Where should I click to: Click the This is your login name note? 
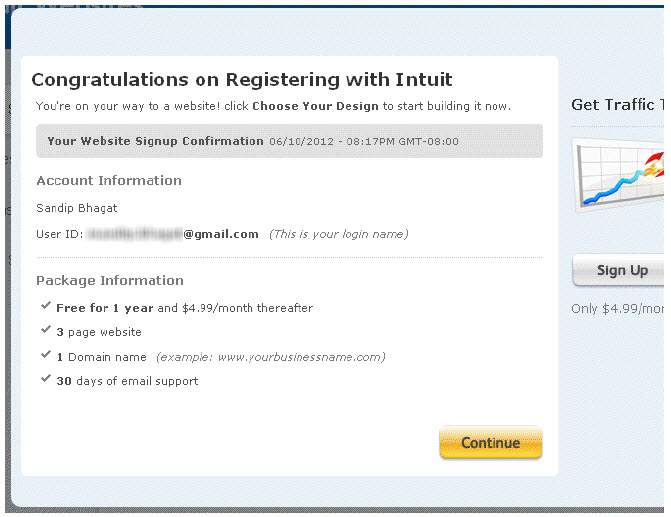coord(338,235)
